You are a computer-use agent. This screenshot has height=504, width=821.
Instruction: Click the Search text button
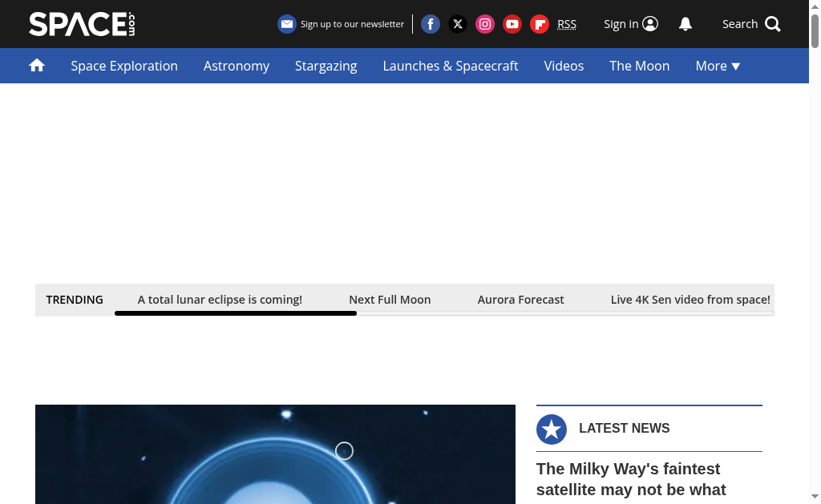(x=740, y=24)
